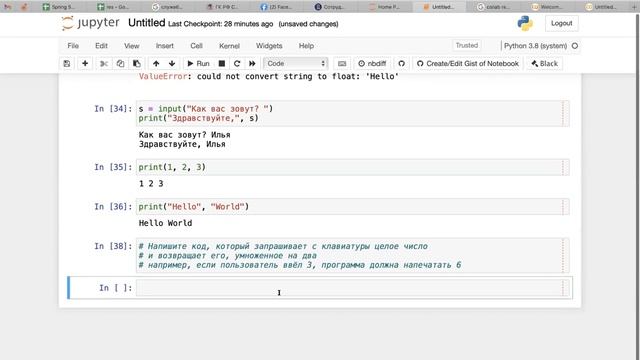Click the git checkpoint diff icon
640x360 pixels.
tap(402, 64)
